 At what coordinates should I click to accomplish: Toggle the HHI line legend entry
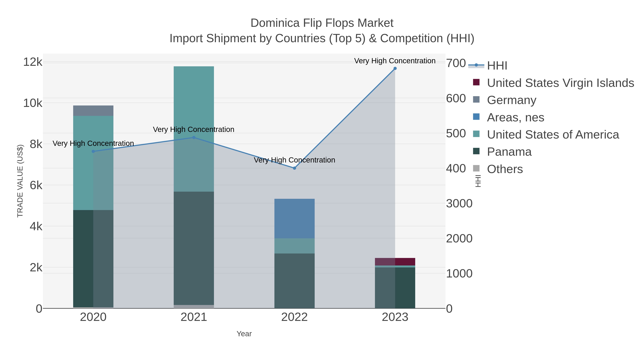488,65
